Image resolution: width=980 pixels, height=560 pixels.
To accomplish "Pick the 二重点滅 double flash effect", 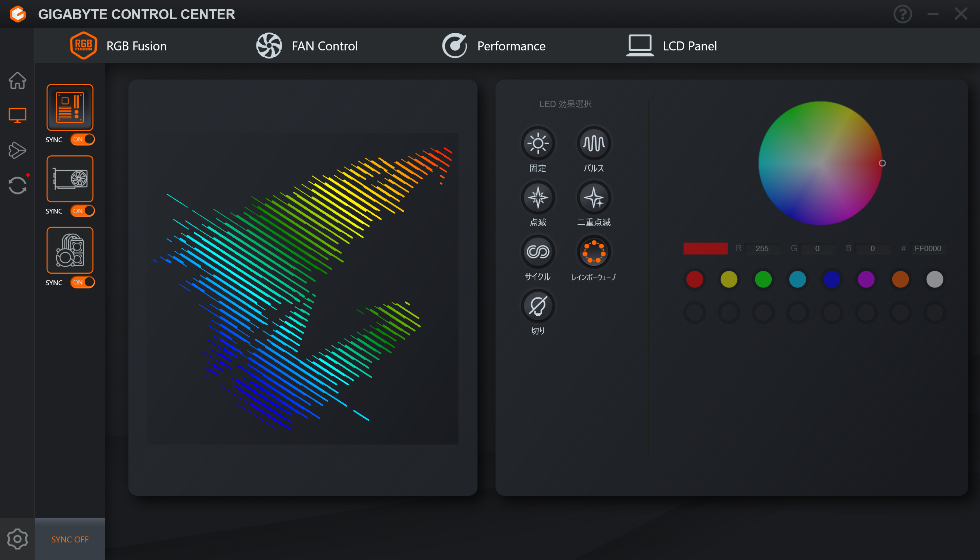I will click(594, 198).
